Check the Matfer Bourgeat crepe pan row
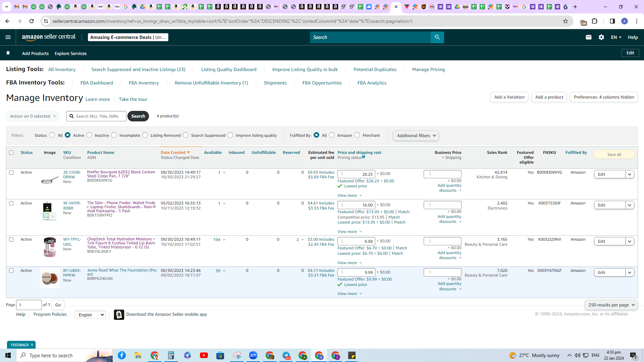 11,173
